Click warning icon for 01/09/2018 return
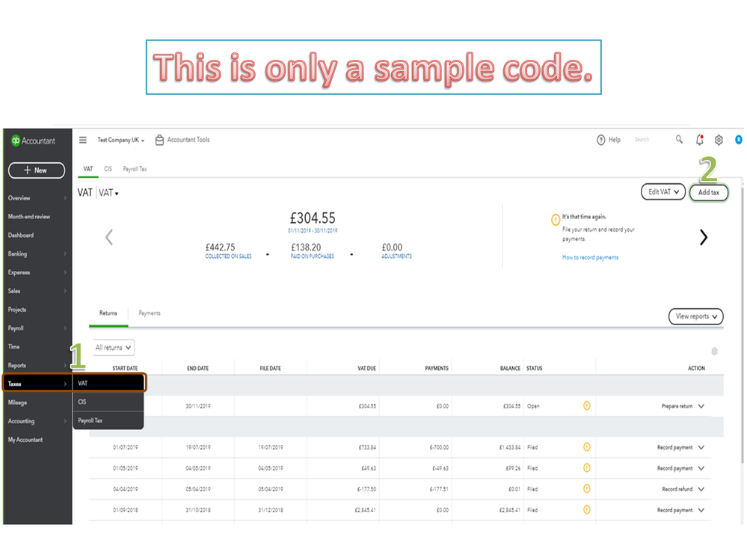The height and width of the screenshot is (560, 747). 587,509
